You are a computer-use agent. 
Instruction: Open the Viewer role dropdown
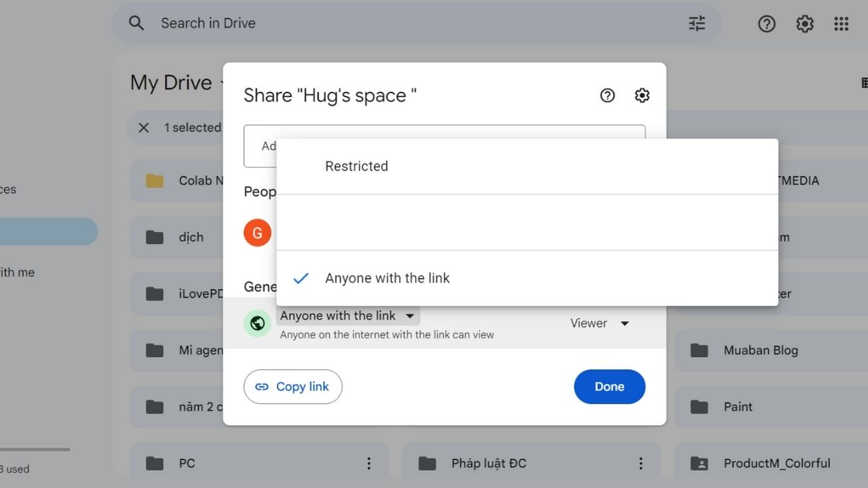point(600,323)
